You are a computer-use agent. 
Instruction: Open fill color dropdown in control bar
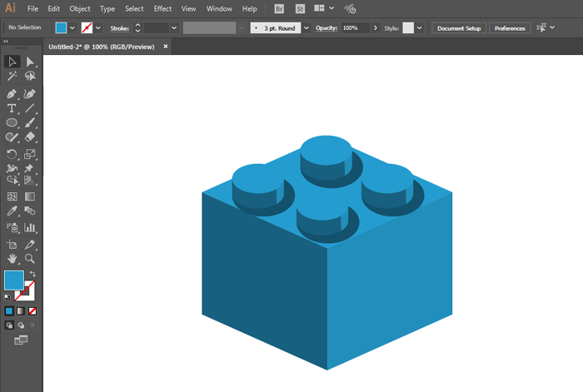point(74,27)
